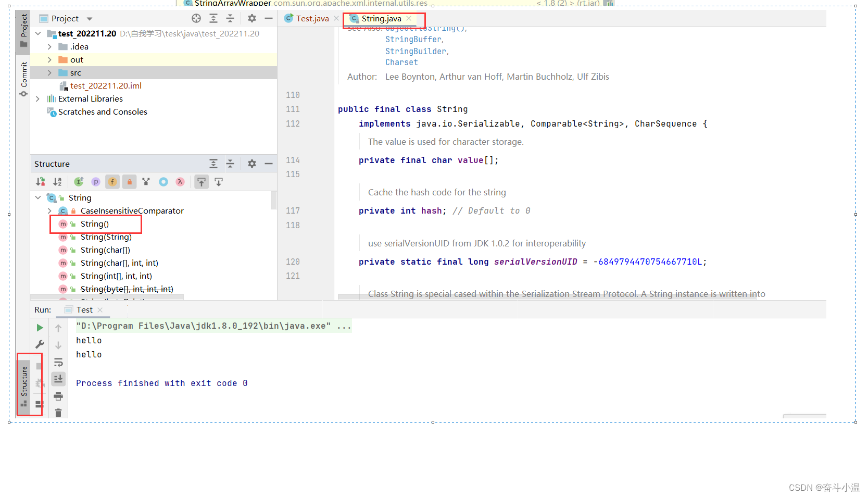The width and height of the screenshot is (868, 497).
Task: Select String() constructor in Structure
Action: 94,224
